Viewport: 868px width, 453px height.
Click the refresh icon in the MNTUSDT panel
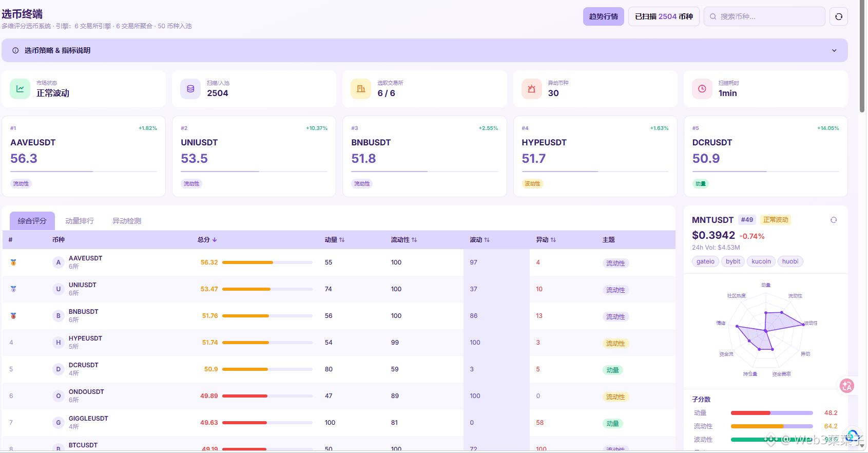pos(834,220)
